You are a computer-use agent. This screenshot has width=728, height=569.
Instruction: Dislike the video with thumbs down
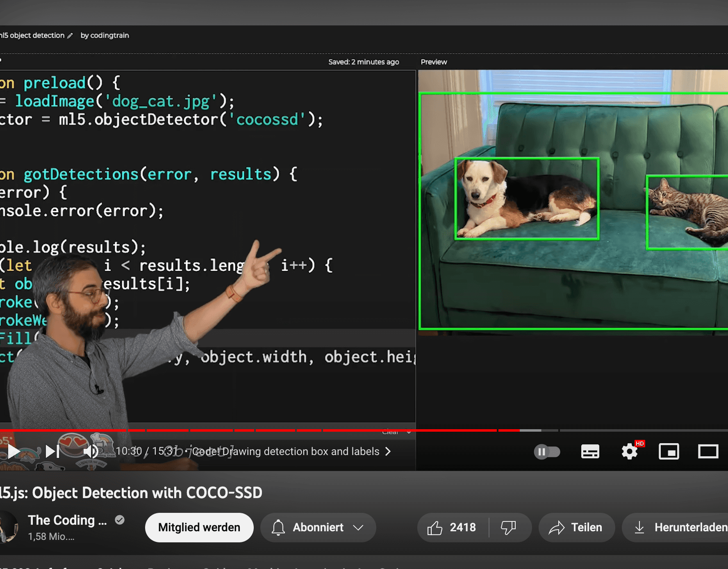tap(508, 528)
